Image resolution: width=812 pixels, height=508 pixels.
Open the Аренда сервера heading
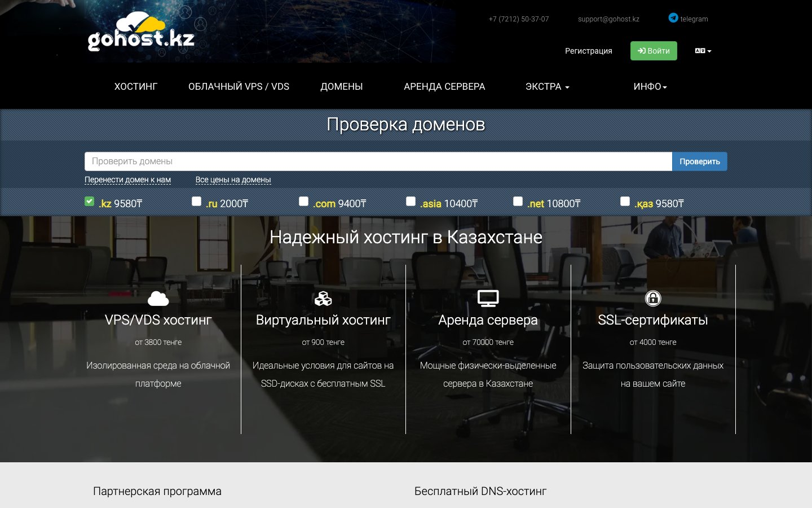pyautogui.click(x=488, y=320)
